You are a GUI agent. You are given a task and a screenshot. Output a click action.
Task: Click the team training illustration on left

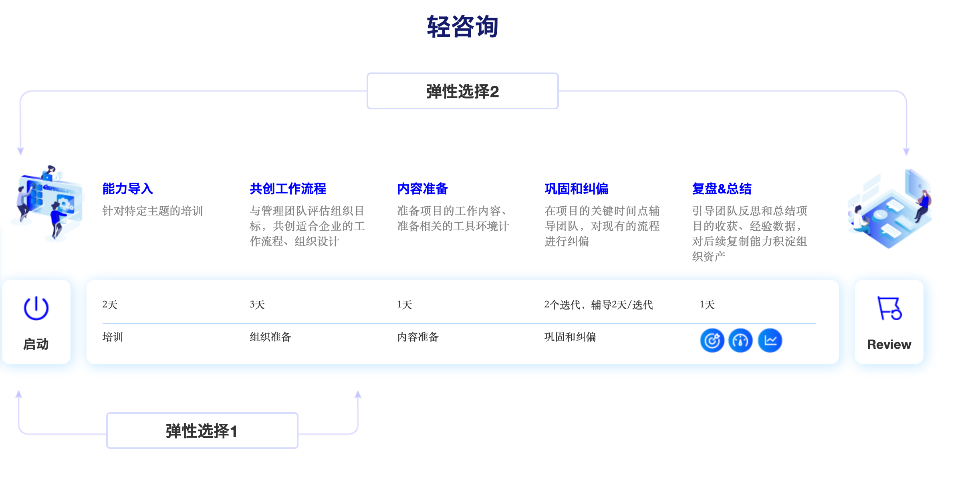48,203
